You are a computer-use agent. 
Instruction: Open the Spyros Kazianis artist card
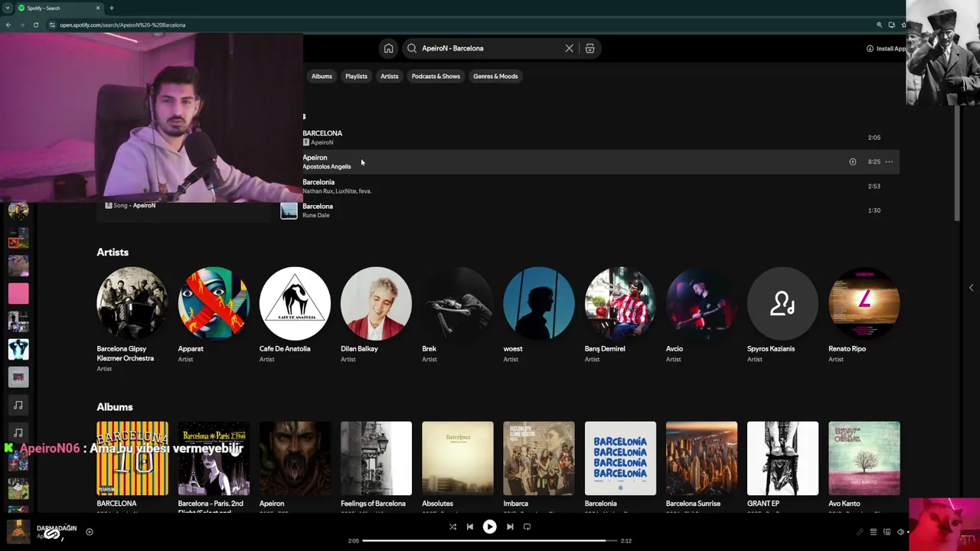tap(782, 315)
